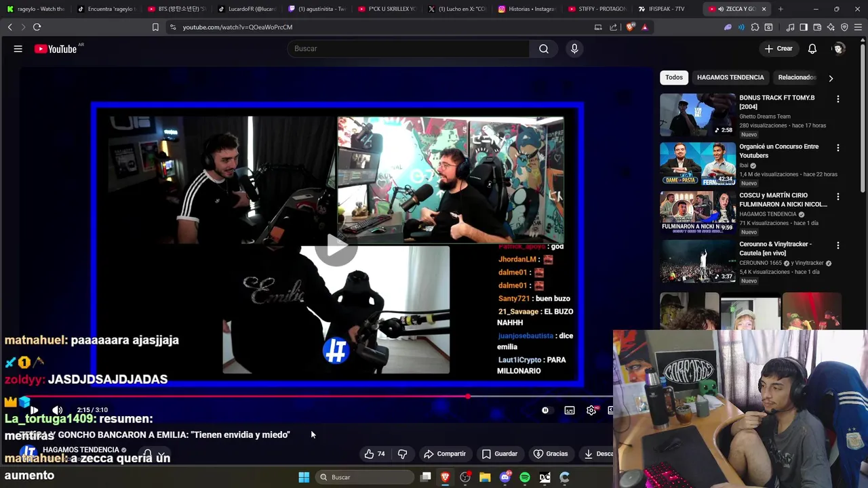Toggle subtitles in the player

570,410
